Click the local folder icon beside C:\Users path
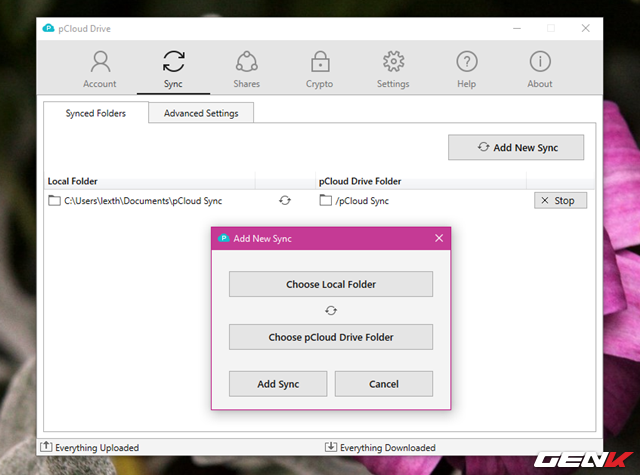The height and width of the screenshot is (475, 640). point(54,200)
